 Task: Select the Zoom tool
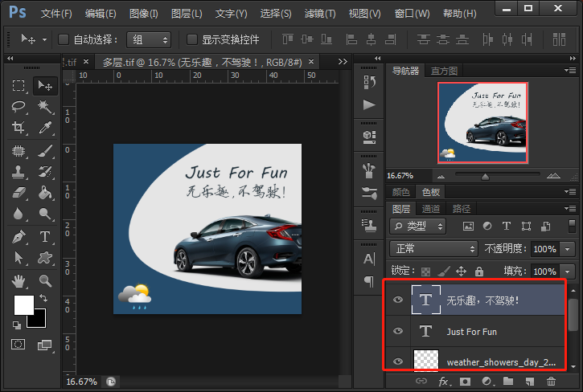coord(45,280)
